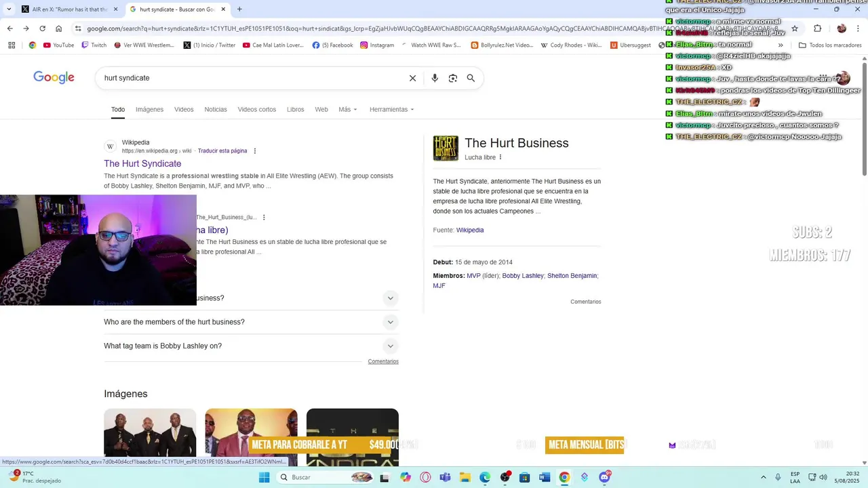
Task: Open the Twitch bookmark
Action: (94, 45)
